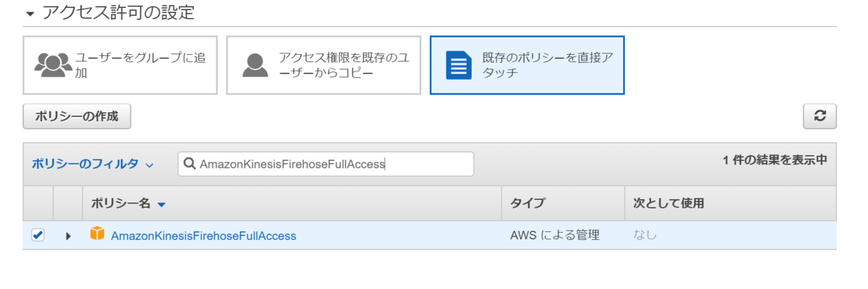Click the ポリシーの作成 button
868x289 pixels.
coord(77,116)
